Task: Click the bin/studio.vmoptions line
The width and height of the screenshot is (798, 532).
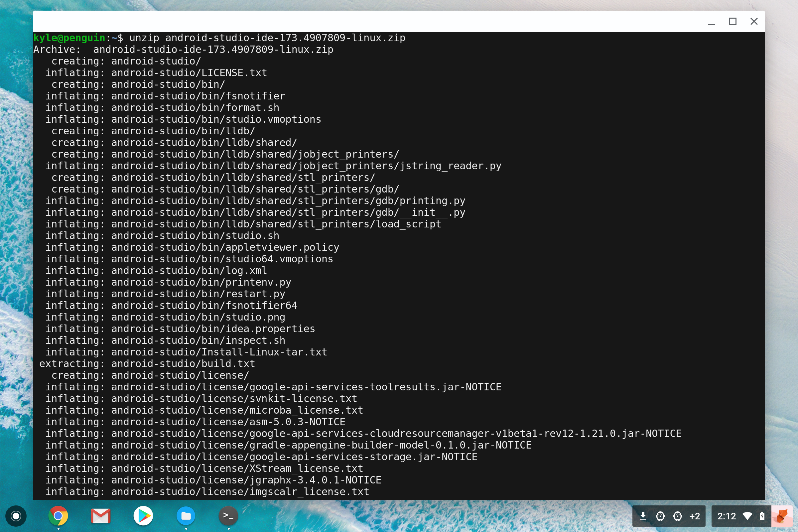Action: tap(183, 119)
